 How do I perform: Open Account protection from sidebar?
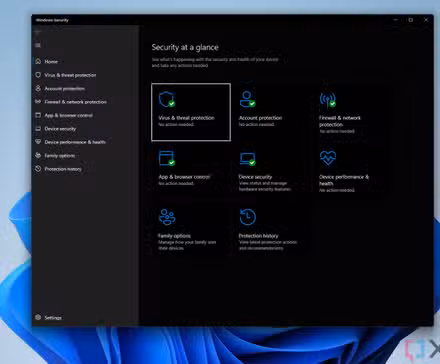pos(65,89)
